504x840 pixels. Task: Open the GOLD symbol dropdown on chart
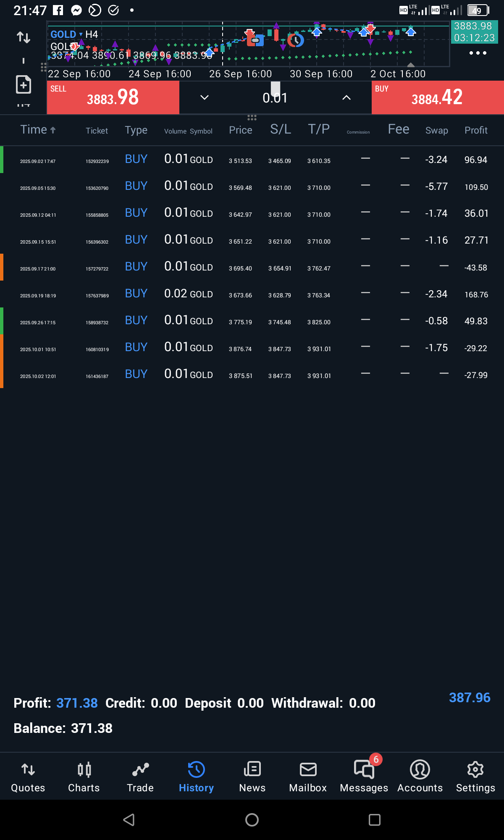pyautogui.click(x=66, y=34)
